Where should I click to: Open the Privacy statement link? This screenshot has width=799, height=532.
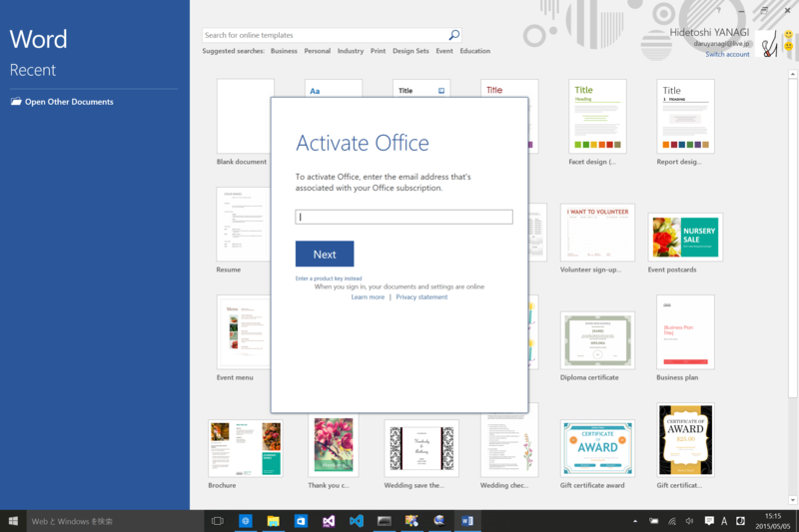[421, 296]
